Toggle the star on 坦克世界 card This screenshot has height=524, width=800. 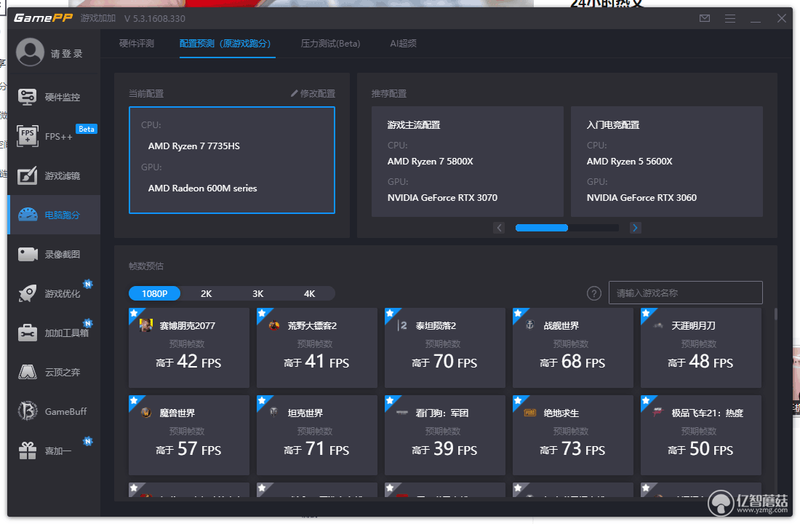pyautogui.click(x=262, y=401)
